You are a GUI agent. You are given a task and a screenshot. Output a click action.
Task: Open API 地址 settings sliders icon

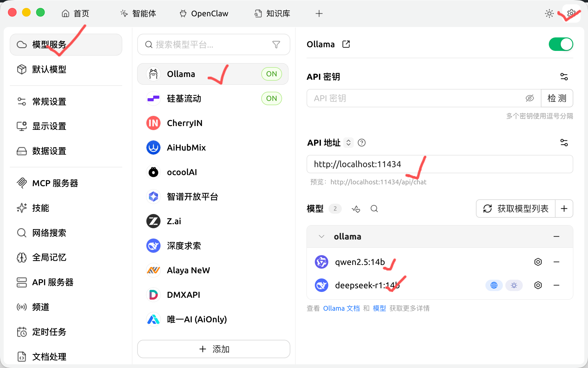[x=564, y=143]
